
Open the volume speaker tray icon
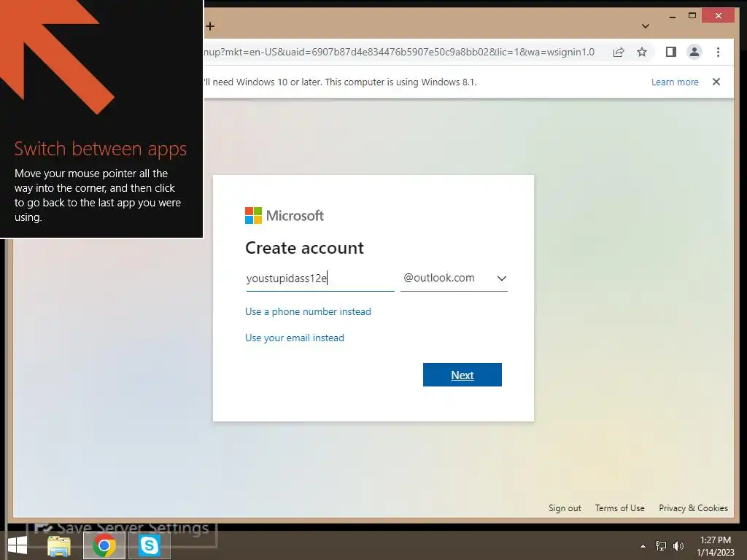tap(678, 546)
